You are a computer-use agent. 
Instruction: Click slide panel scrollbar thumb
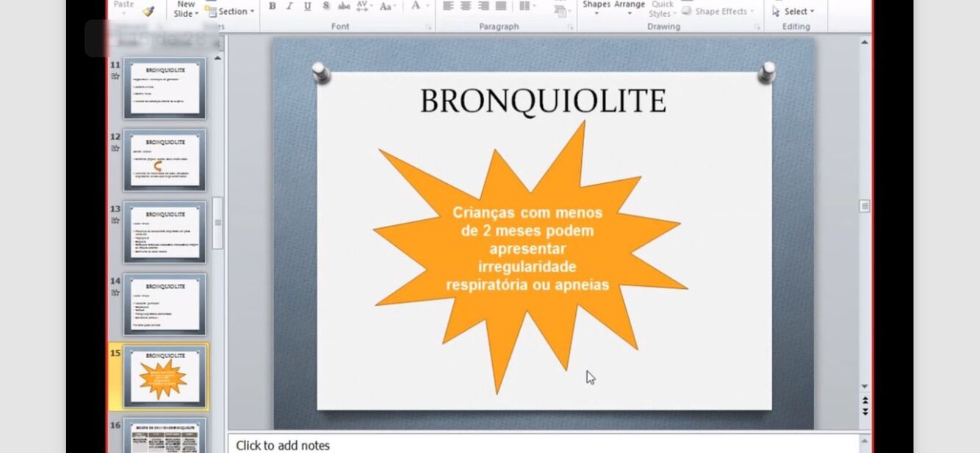point(217,223)
